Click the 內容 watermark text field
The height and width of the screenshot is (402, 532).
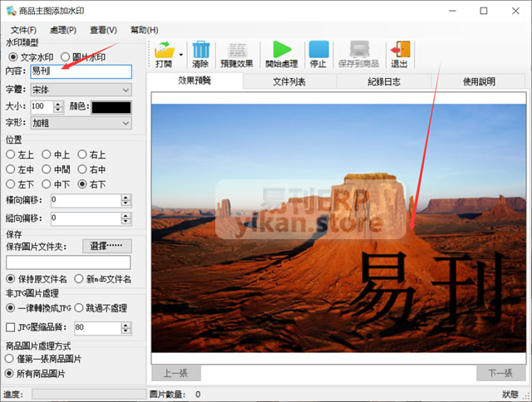click(x=81, y=71)
